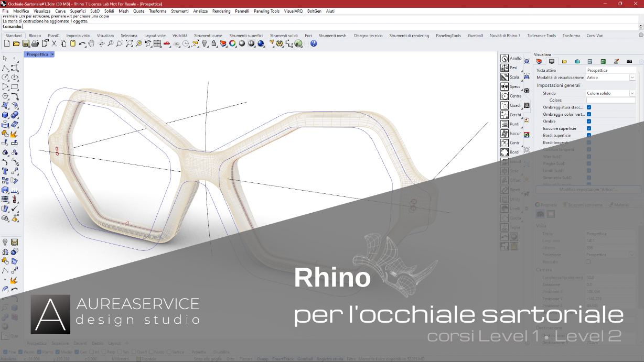Open the layers folder panel icon
This screenshot has width=644, height=362.
point(564,61)
